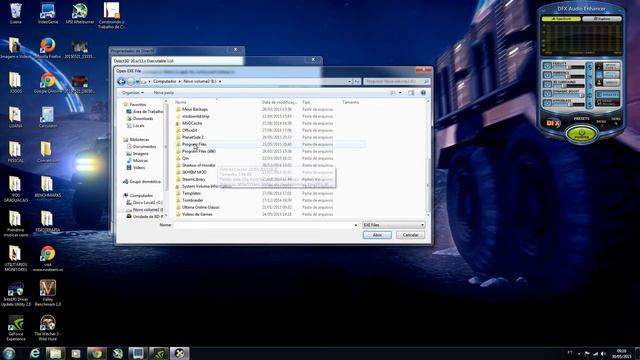Select Locais in navigation pane
The width and height of the screenshot is (640, 360).
click(x=136, y=126)
